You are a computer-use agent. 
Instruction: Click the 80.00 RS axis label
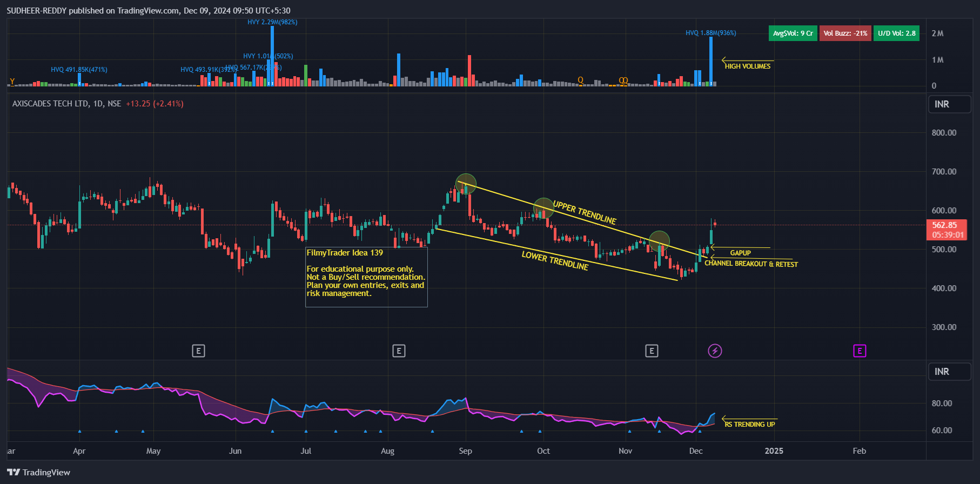click(942, 404)
